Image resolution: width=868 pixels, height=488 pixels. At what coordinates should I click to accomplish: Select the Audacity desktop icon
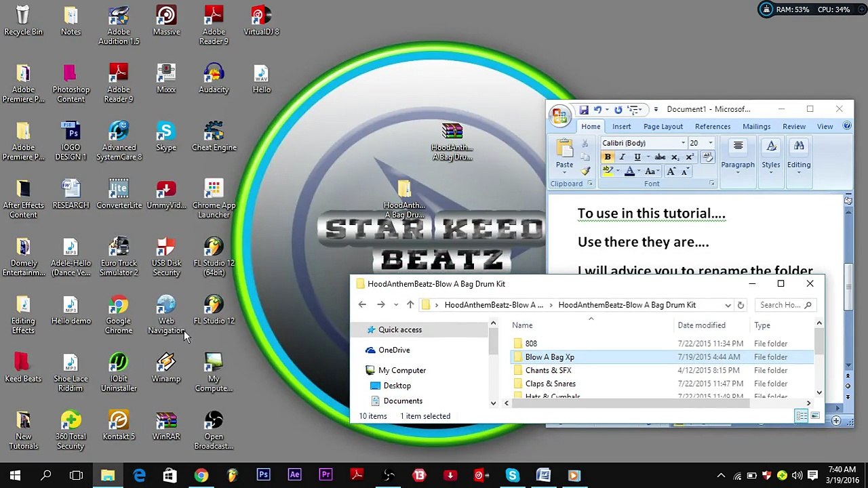pos(214,79)
